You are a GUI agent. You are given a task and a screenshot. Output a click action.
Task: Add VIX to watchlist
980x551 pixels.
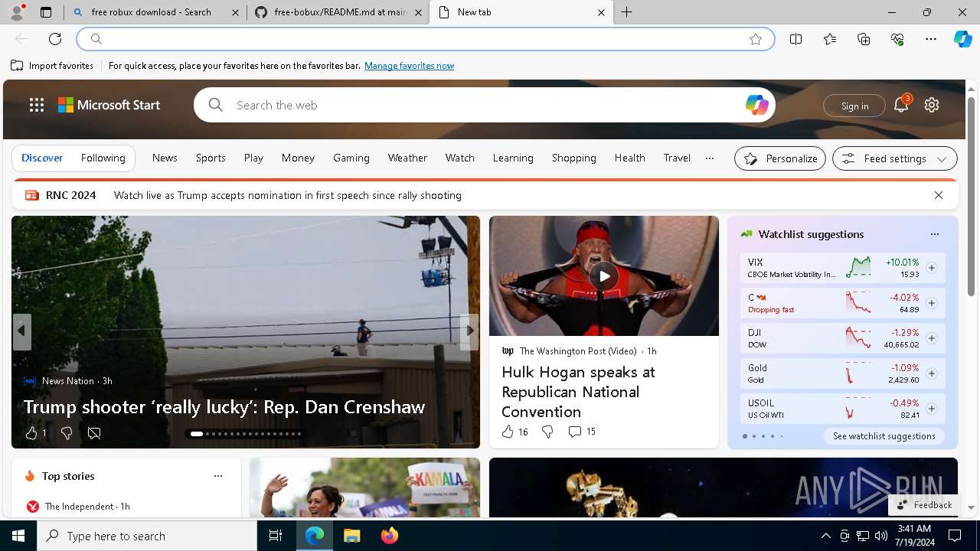(932, 268)
